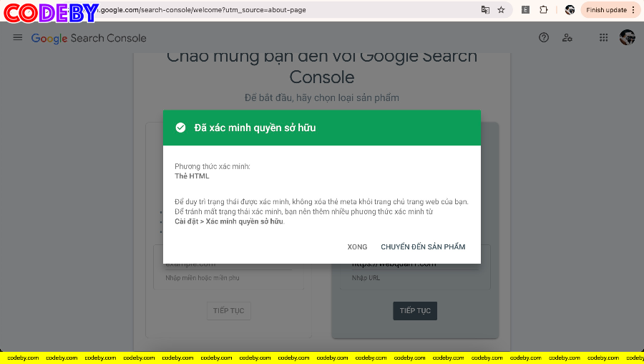
Task: Click 'Để bắt đầu, hãy chọn loại sản phẩm' text
Action: click(x=321, y=98)
